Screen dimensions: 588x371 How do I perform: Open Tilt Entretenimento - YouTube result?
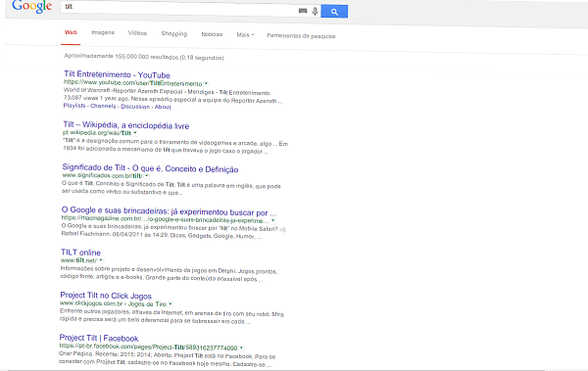tap(117, 74)
